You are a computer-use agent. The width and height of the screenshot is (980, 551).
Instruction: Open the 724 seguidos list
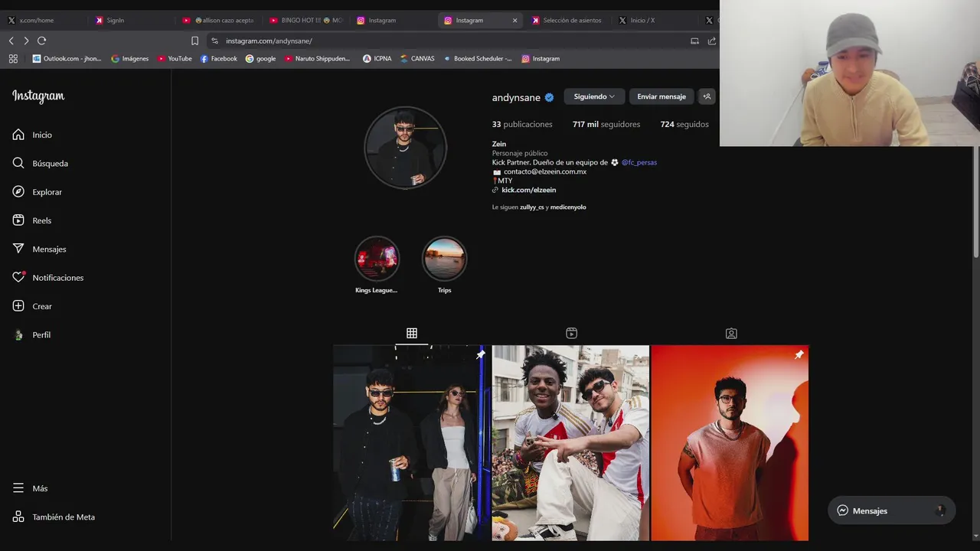point(684,124)
